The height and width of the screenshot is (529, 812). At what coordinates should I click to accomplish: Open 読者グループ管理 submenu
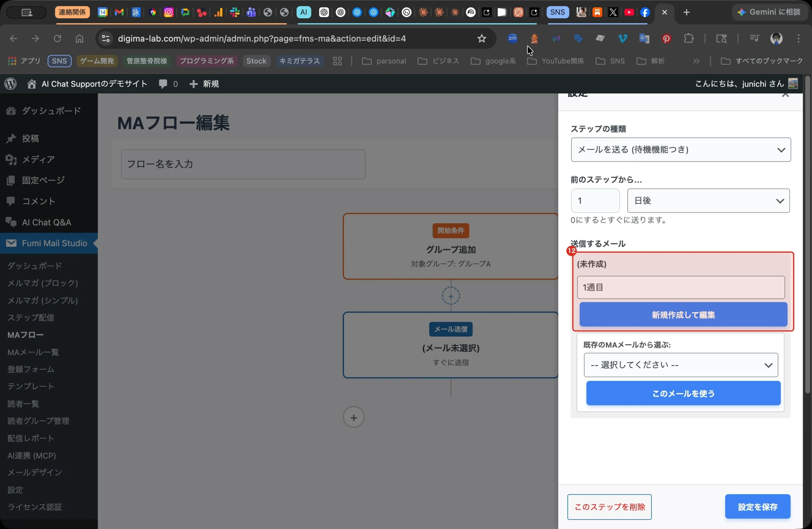click(38, 421)
